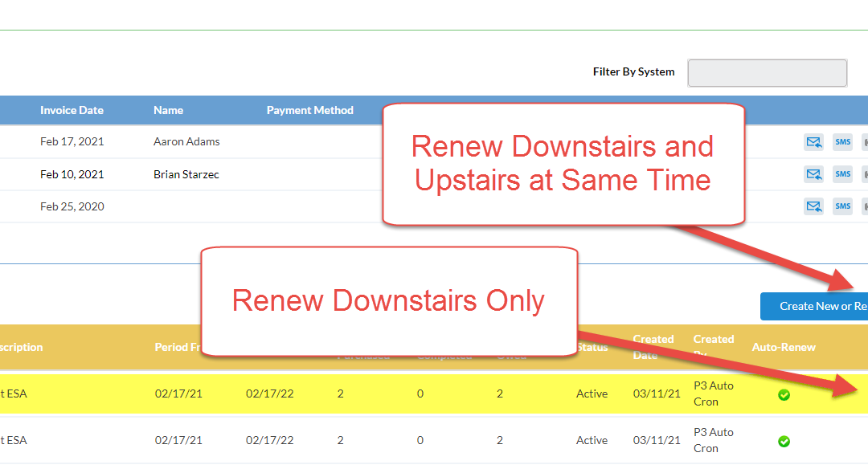Send SMS for Feb 25, 2020 invoice
Image resolution: width=868 pixels, height=473 pixels.
(x=842, y=206)
